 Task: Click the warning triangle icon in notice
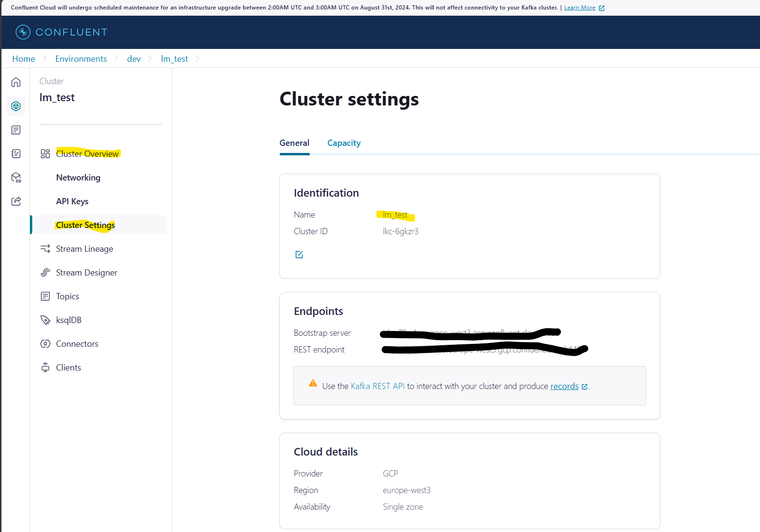tap(313, 383)
